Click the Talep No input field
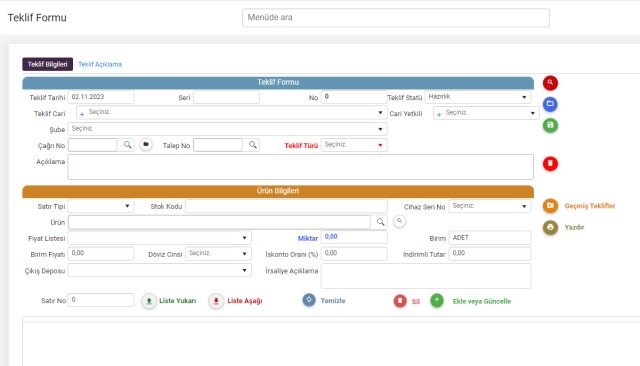The image size is (640, 366). 218,145
